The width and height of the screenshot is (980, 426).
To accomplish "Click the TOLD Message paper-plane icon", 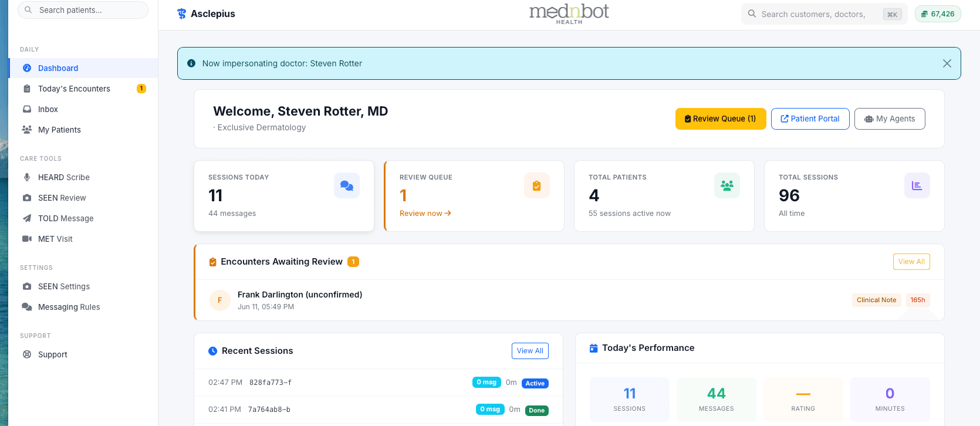I will point(27,218).
